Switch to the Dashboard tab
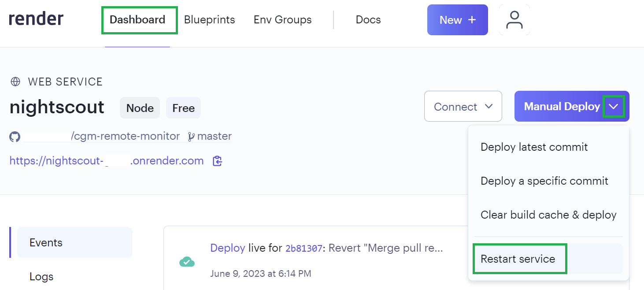 tap(137, 20)
